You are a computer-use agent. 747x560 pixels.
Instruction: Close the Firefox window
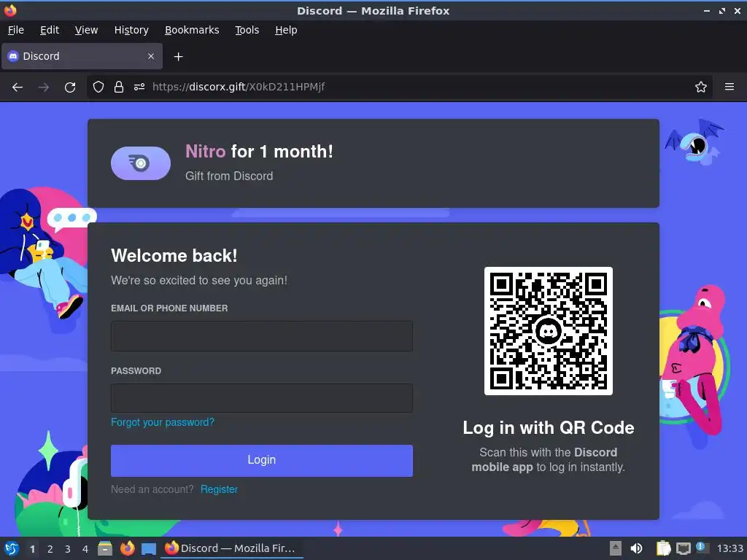[738, 10]
